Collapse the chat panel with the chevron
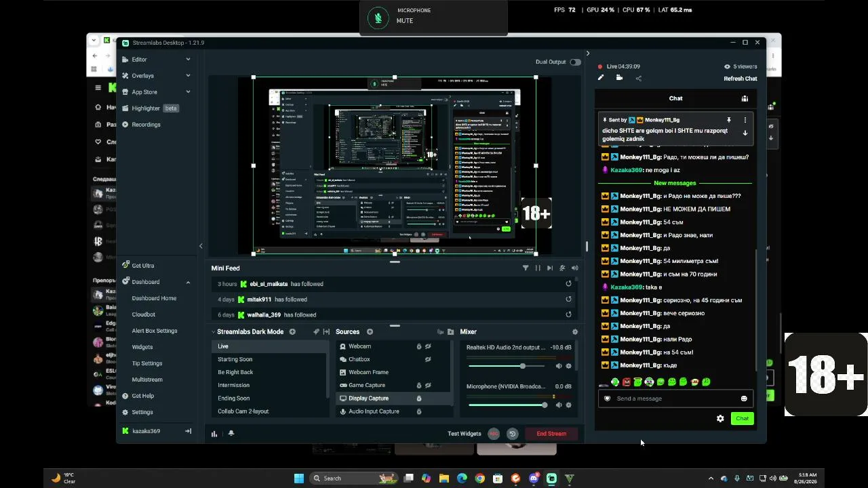 (x=588, y=54)
